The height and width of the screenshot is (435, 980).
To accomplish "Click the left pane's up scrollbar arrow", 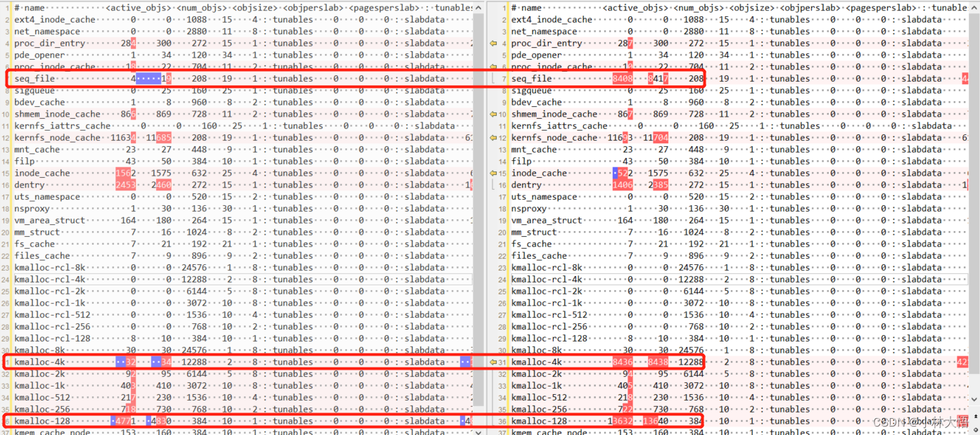I will (x=479, y=7).
